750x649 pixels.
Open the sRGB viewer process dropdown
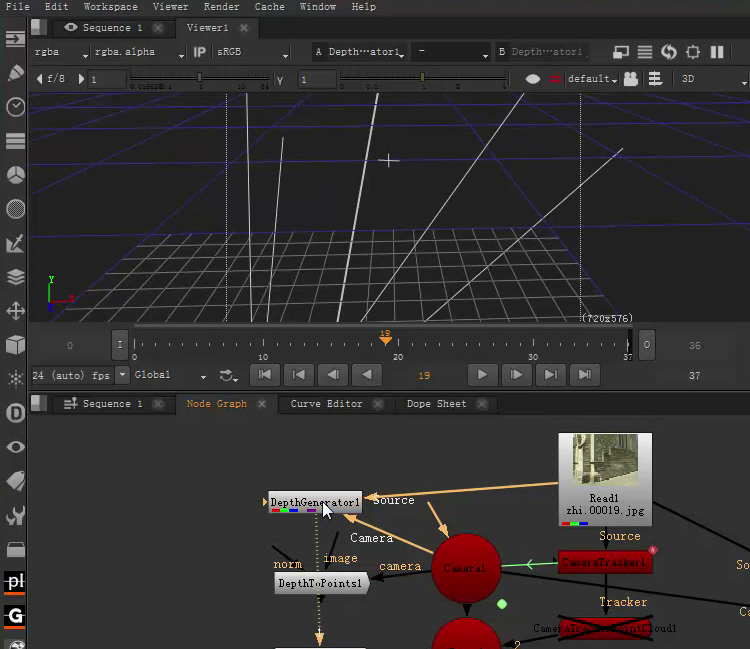pos(252,52)
